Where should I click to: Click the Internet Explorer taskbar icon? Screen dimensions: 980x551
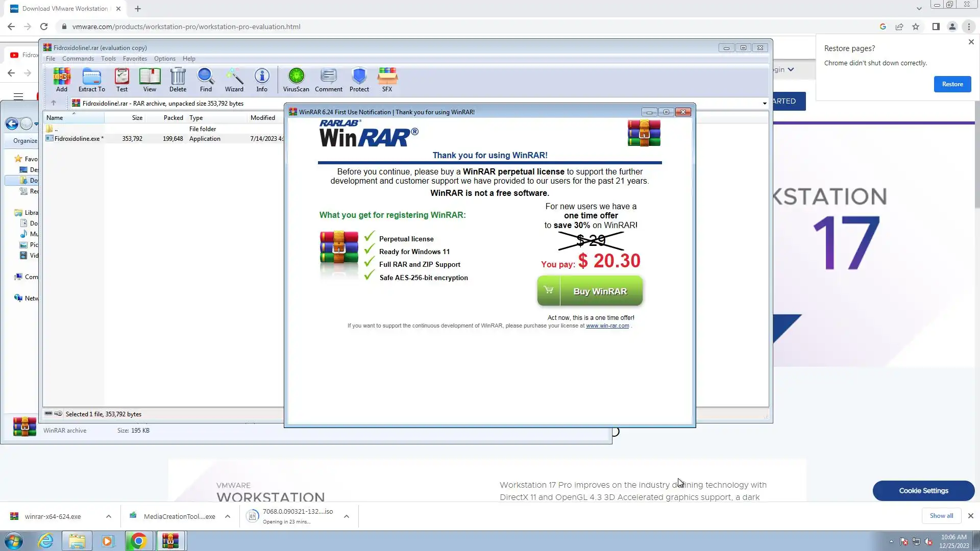coord(46,541)
